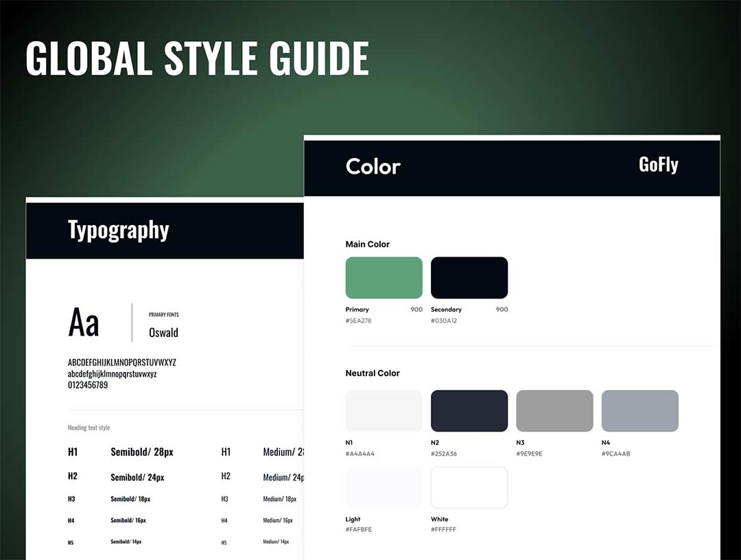This screenshot has width=741, height=560.
Task: Click the Oswald font name
Action: [x=163, y=333]
